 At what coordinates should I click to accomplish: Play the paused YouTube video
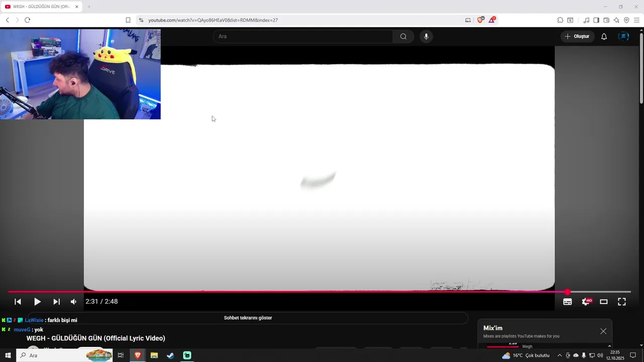[37, 302]
